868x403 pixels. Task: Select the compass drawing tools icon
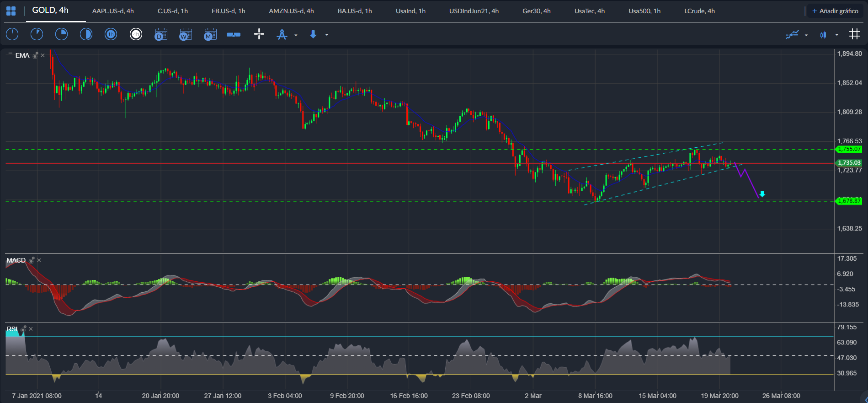coord(282,34)
